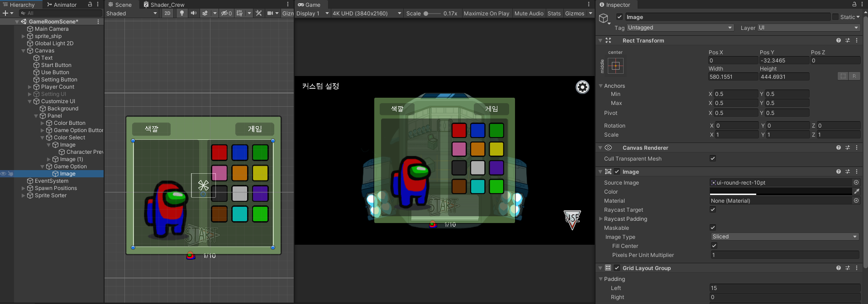Switch to the Animator tab
Viewport: 868px width, 304px height.
tap(62, 5)
